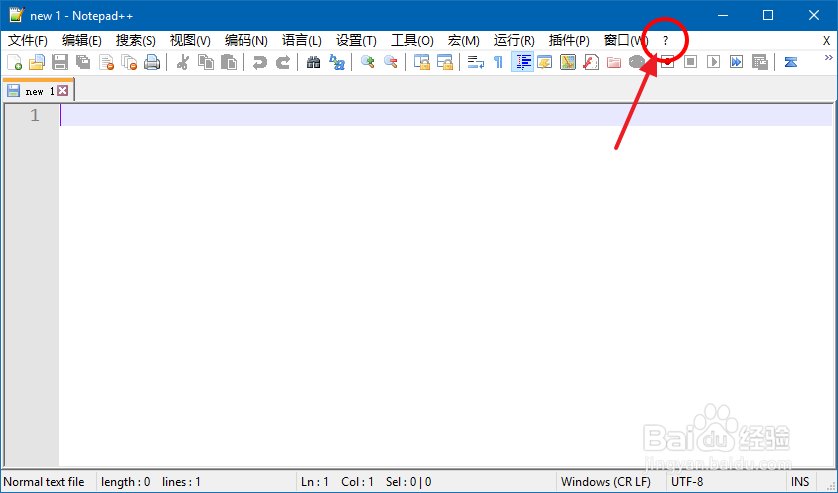Close the document with the menu bar X
838x493 pixels.
click(x=826, y=41)
